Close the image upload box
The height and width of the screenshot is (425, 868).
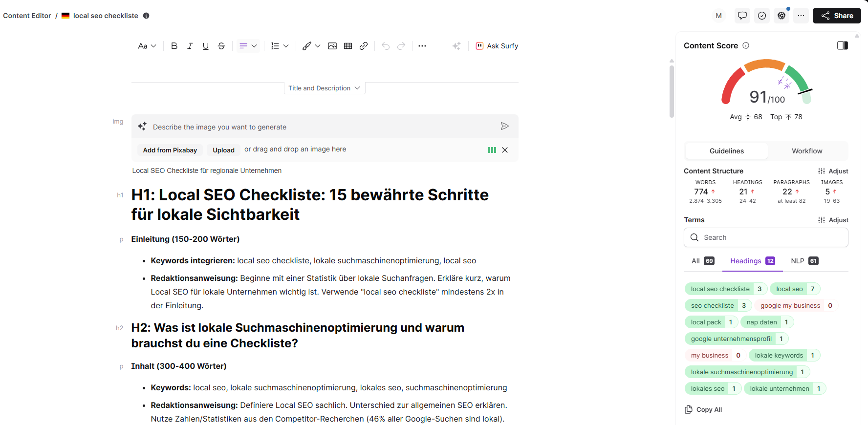[x=505, y=150]
